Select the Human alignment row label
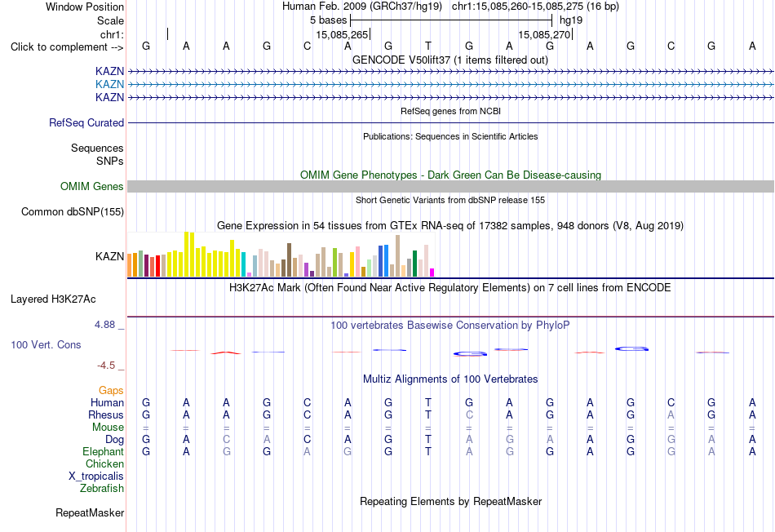Image resolution: width=775 pixels, height=532 pixels. 107,402
